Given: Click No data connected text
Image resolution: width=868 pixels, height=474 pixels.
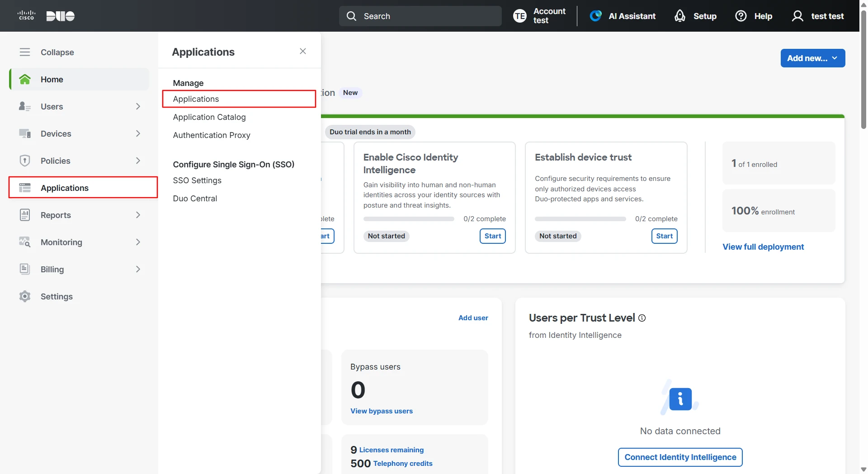Looking at the screenshot, I should coord(680,431).
